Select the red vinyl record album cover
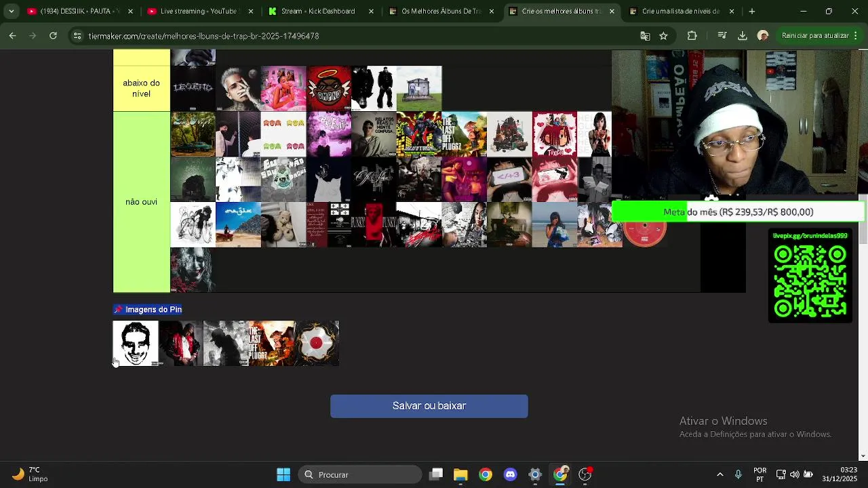The height and width of the screenshot is (488, 868). tap(645, 234)
